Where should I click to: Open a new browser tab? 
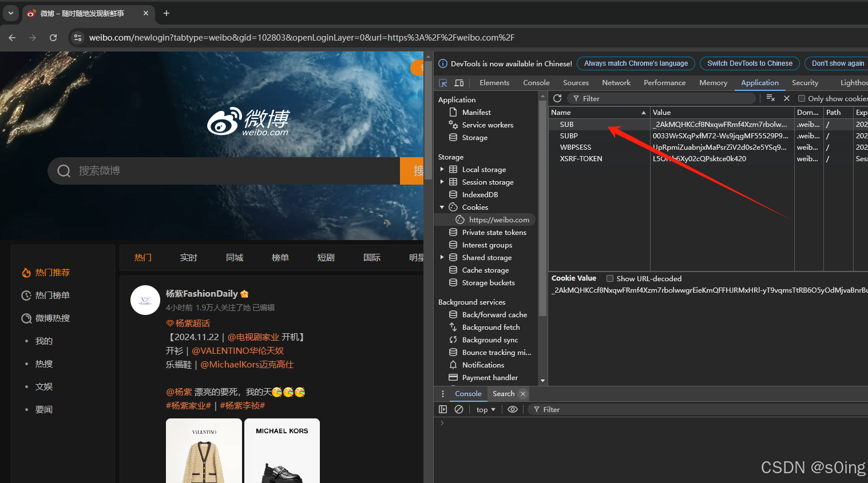coord(167,13)
